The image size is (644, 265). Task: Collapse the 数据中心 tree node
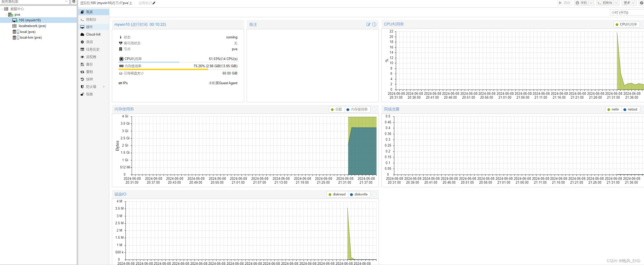point(2,9)
